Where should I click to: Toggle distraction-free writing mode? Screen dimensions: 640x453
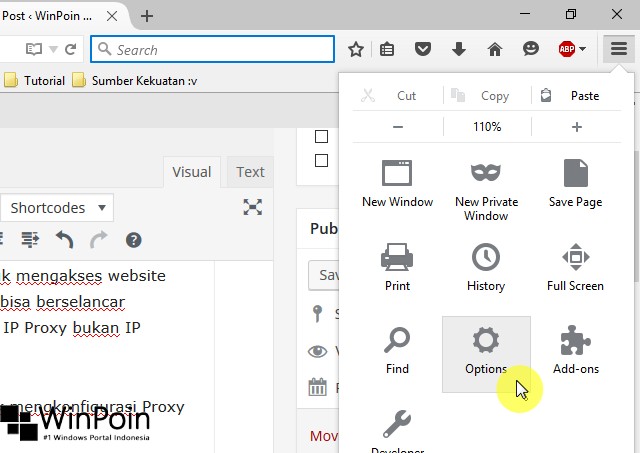(253, 207)
